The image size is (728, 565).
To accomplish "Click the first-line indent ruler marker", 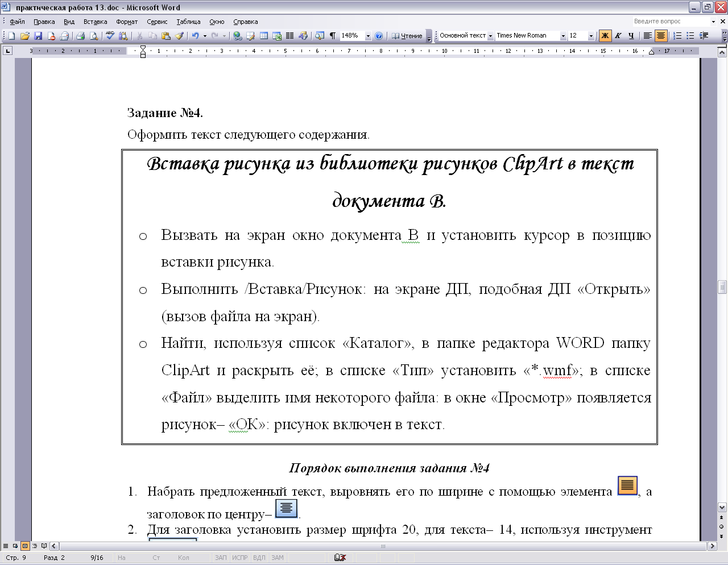I will click(x=143, y=48).
